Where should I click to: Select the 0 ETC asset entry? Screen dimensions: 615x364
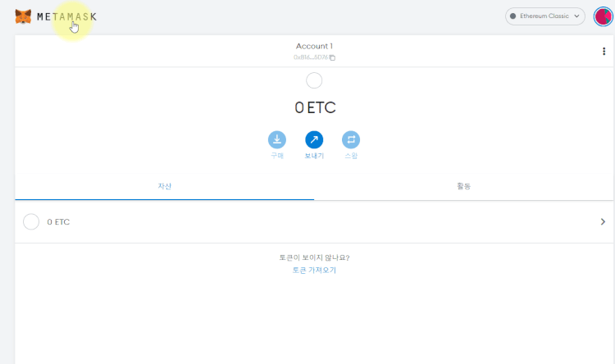(314, 222)
